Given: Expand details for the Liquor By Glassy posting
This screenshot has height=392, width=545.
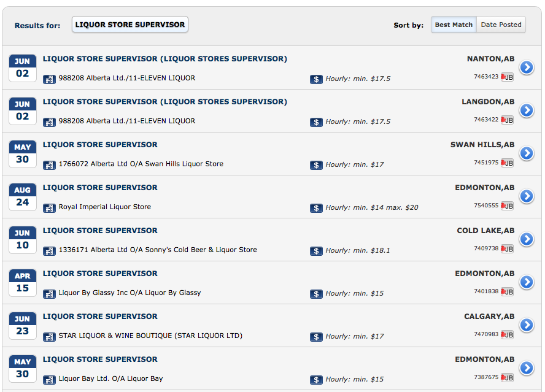Looking at the screenshot, I should pyautogui.click(x=527, y=282).
